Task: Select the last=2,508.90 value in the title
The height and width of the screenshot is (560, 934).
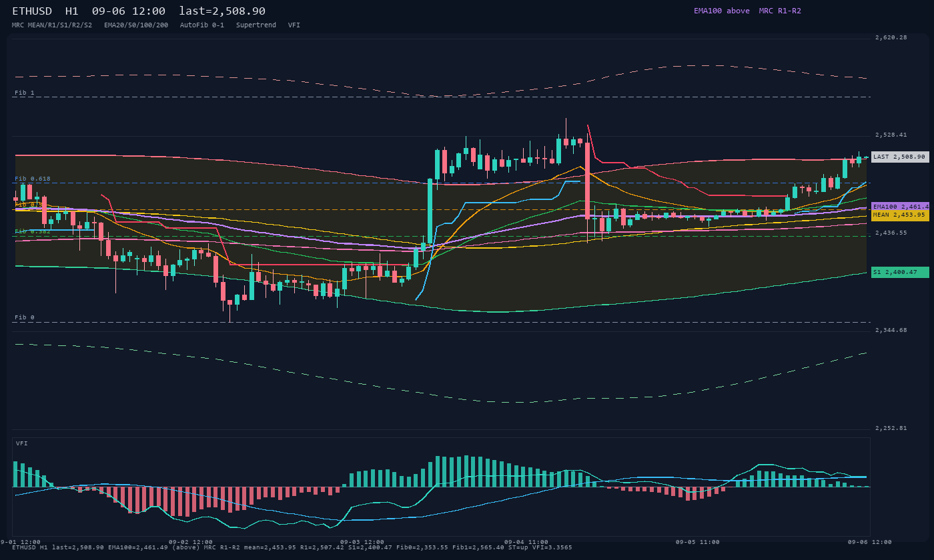Action: click(x=222, y=11)
